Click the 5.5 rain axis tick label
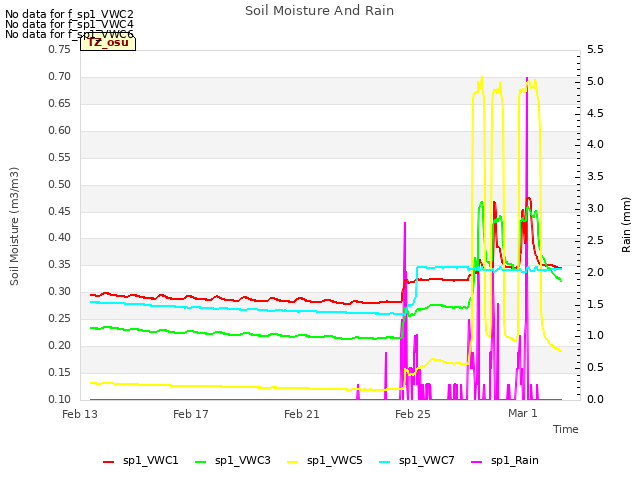 [x=596, y=50]
